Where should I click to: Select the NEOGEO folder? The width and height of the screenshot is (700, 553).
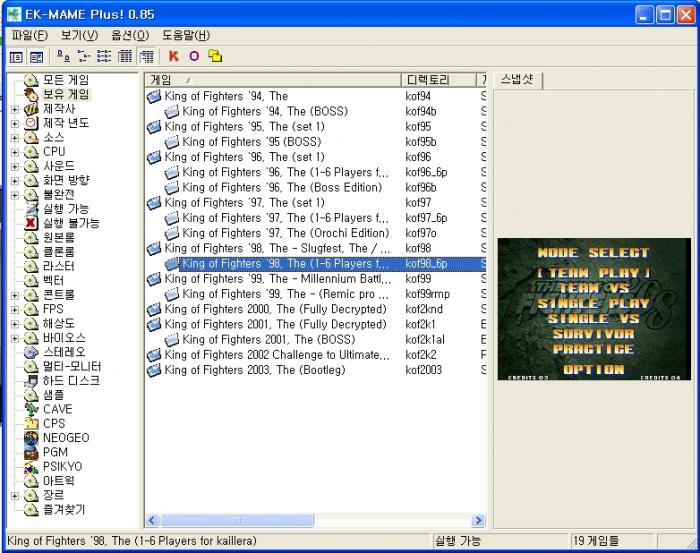[66, 438]
